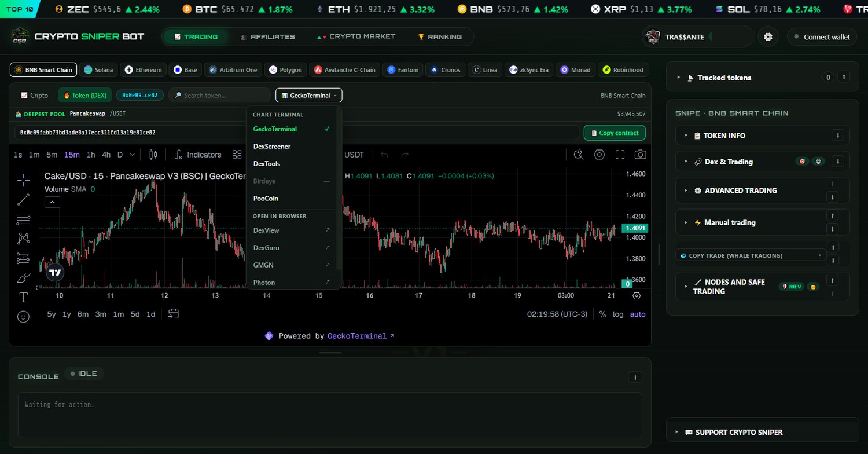Select the Arbitrum One chain
This screenshot has height=454, width=868.
pos(233,70)
